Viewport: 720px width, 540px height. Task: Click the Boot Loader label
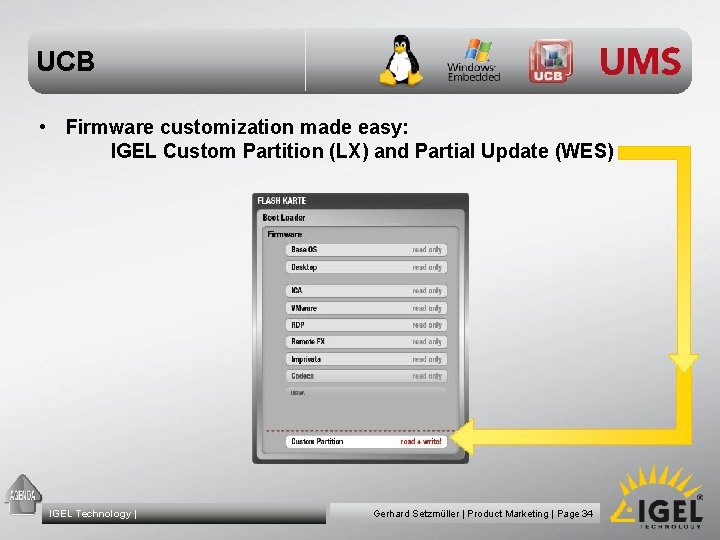click(x=284, y=218)
